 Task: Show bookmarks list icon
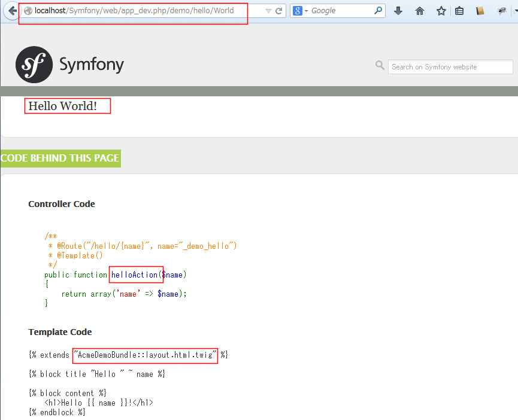pyautogui.click(x=459, y=11)
